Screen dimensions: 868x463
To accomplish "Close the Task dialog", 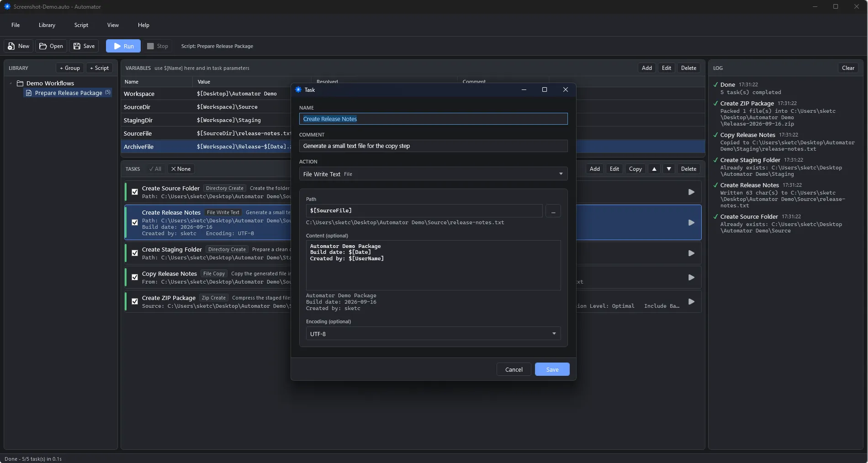I will point(566,89).
